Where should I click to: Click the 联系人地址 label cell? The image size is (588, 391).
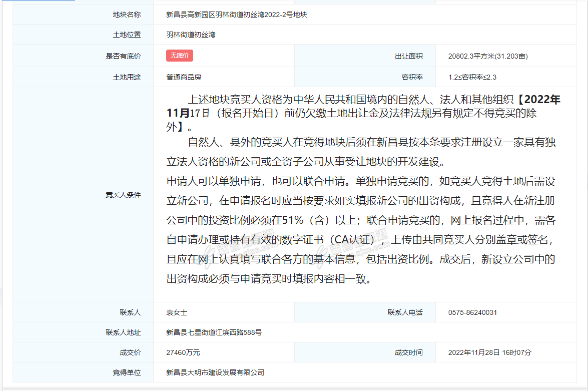coord(83,332)
